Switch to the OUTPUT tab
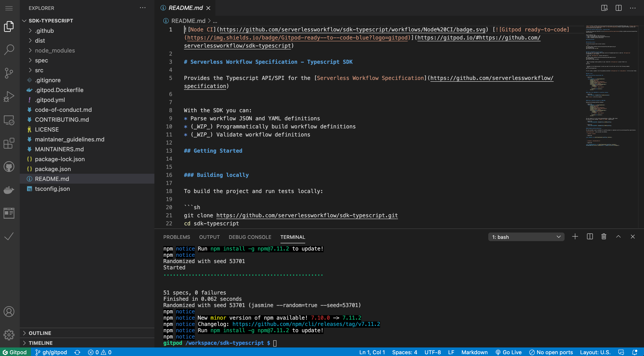The height and width of the screenshot is (356, 644). click(x=209, y=237)
